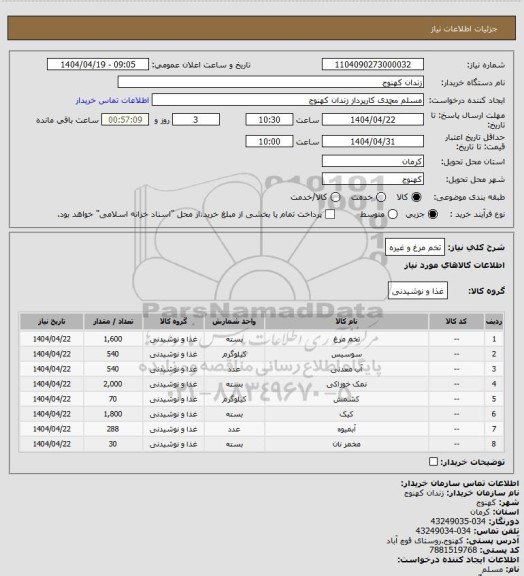Click the goods group field غذا و نوشیدنی
524x576 pixels.
pos(418,291)
